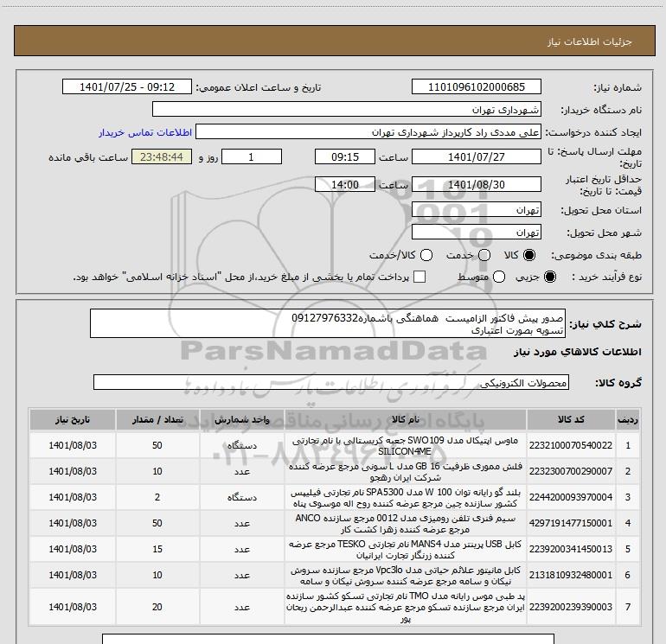Toggle the اسناد خزانه اسلامی payment checkbox
Image resolution: width=666 pixels, height=644 pixels.
tap(419, 277)
